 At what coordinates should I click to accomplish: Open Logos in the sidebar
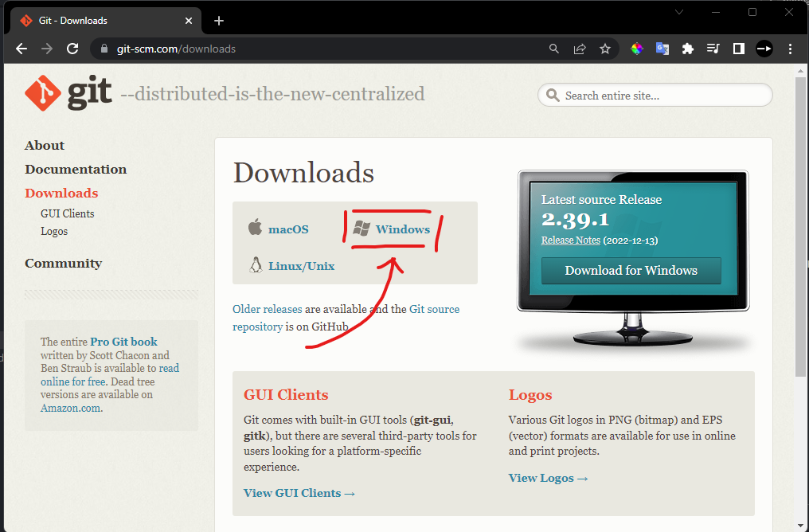pos(54,231)
